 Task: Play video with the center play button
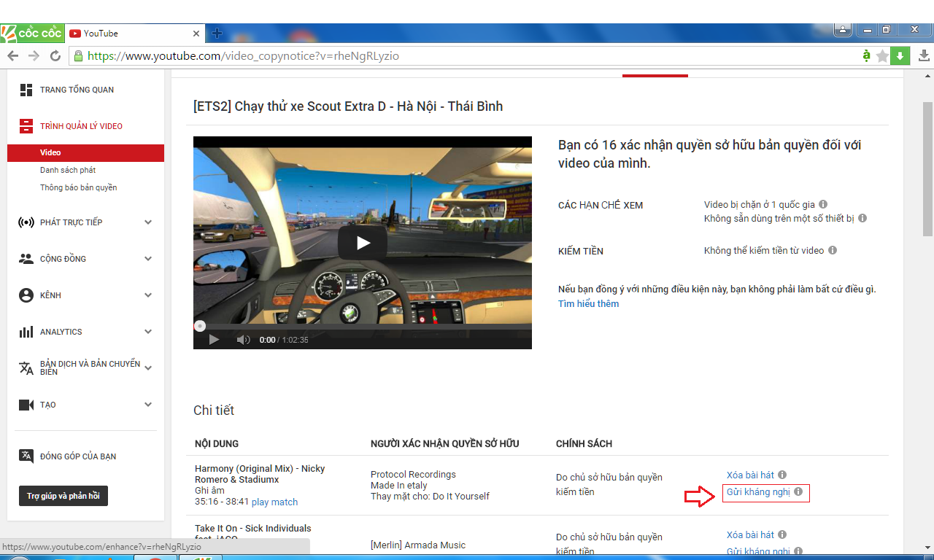[363, 243]
